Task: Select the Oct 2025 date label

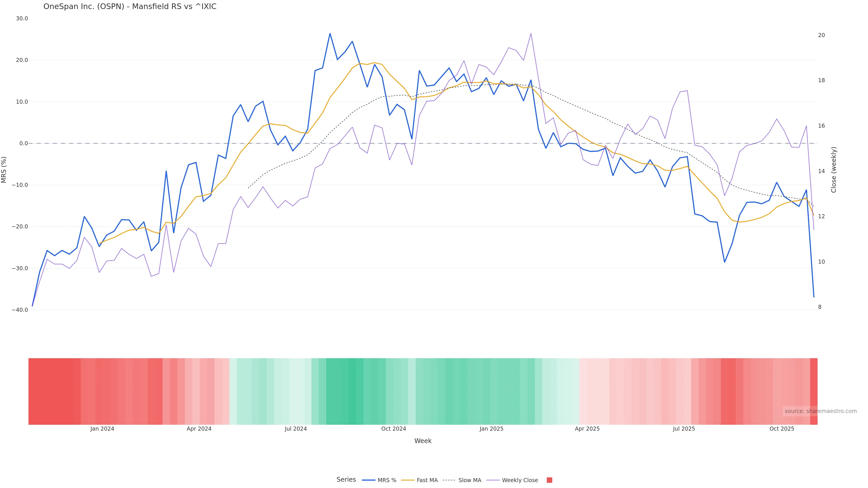Action: tap(782, 429)
